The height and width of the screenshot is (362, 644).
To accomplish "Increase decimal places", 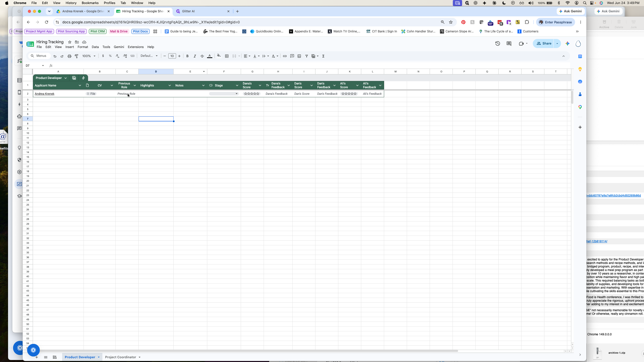I will (125, 56).
